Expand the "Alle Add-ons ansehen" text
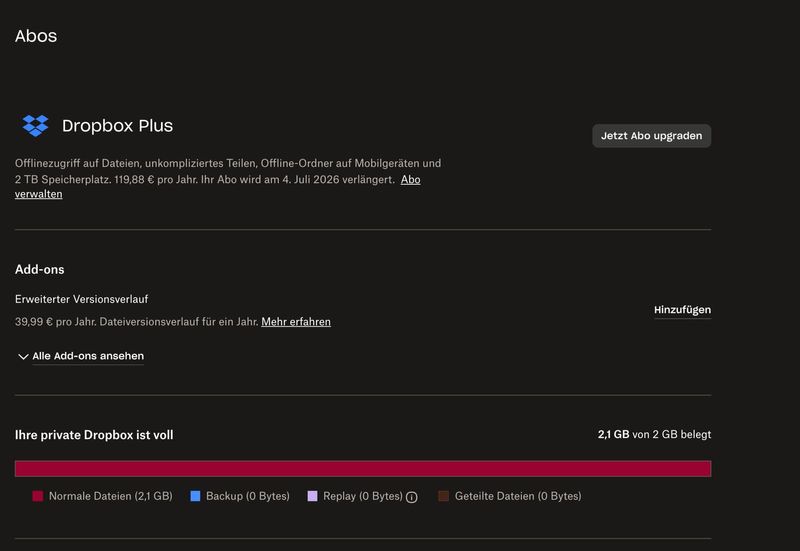The width and height of the screenshot is (800, 551). (x=88, y=356)
